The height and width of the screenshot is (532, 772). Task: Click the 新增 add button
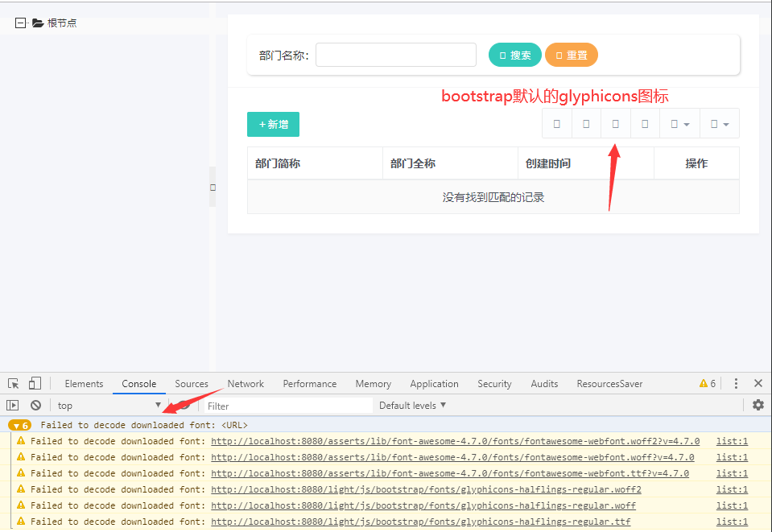(x=272, y=125)
